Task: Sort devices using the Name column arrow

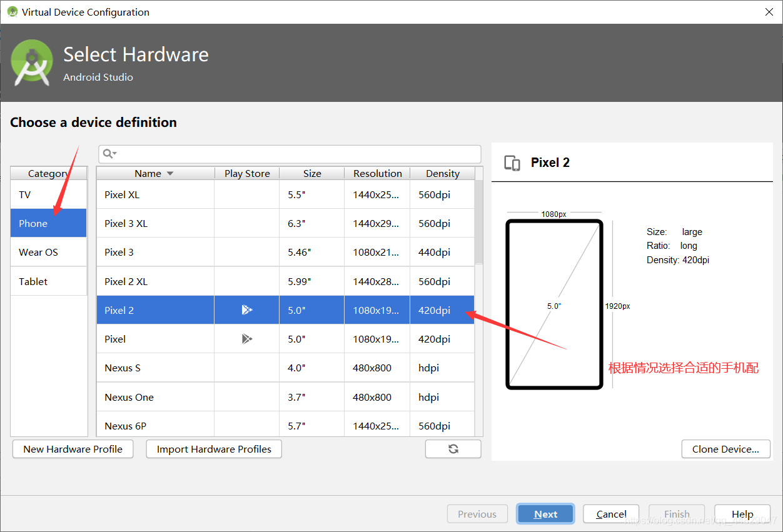Action: coord(170,174)
